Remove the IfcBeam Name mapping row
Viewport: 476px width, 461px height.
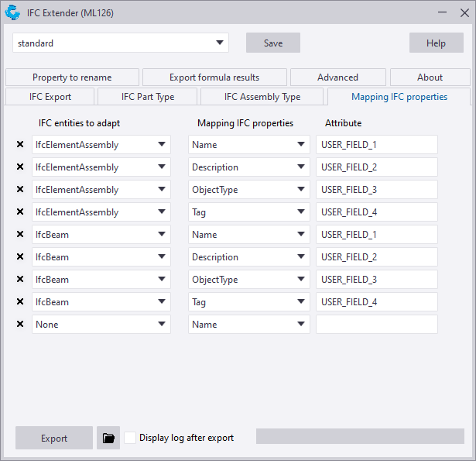[x=20, y=234]
